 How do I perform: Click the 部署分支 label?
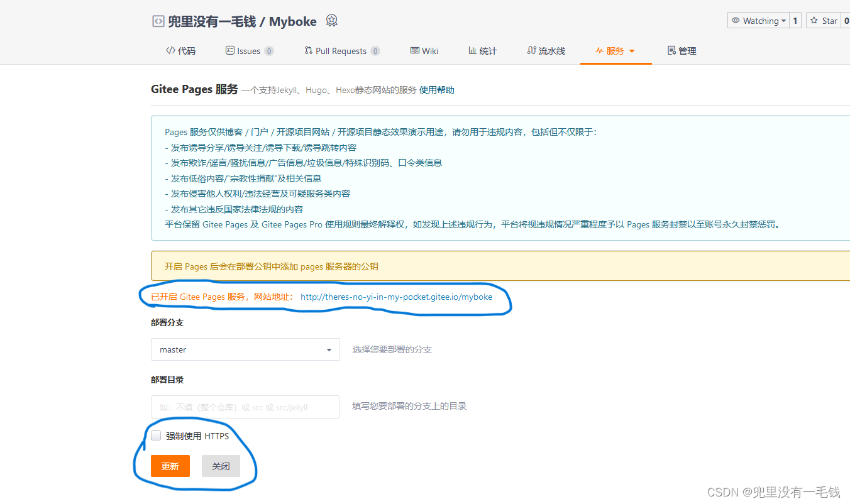[167, 322]
